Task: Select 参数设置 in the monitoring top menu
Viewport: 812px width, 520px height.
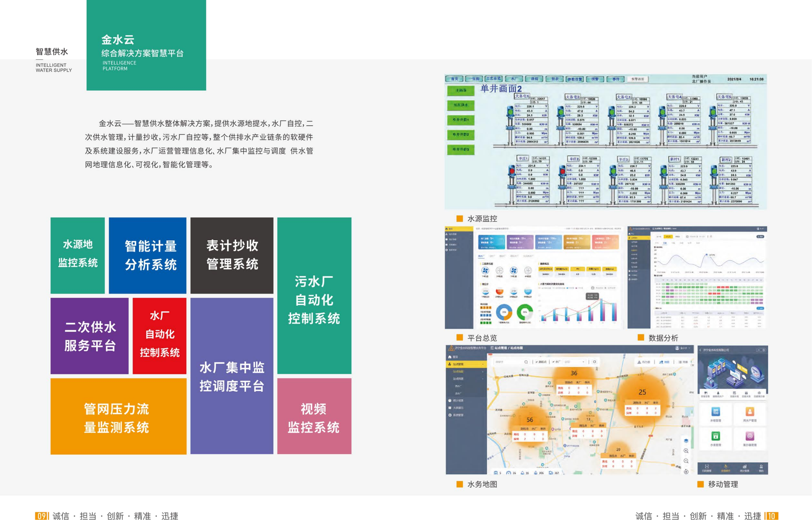Action: (x=575, y=79)
